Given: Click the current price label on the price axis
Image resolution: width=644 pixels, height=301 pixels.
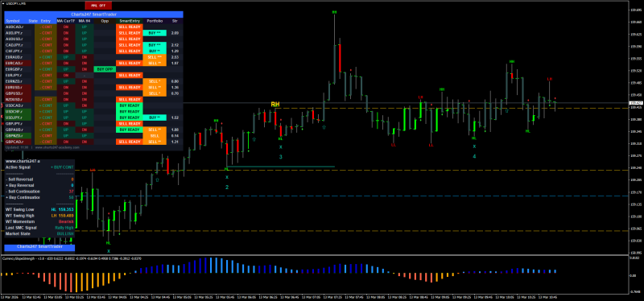Looking at the screenshot, I should click(x=635, y=103).
